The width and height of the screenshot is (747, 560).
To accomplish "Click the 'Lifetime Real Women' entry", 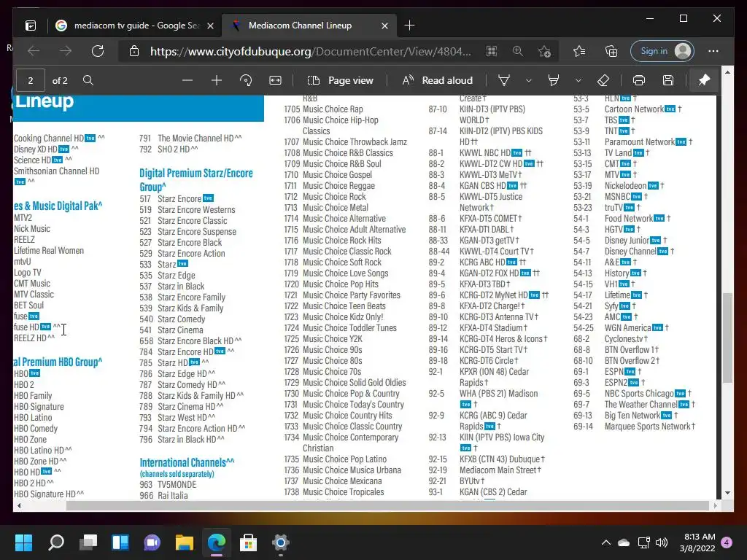I will coord(49,251).
